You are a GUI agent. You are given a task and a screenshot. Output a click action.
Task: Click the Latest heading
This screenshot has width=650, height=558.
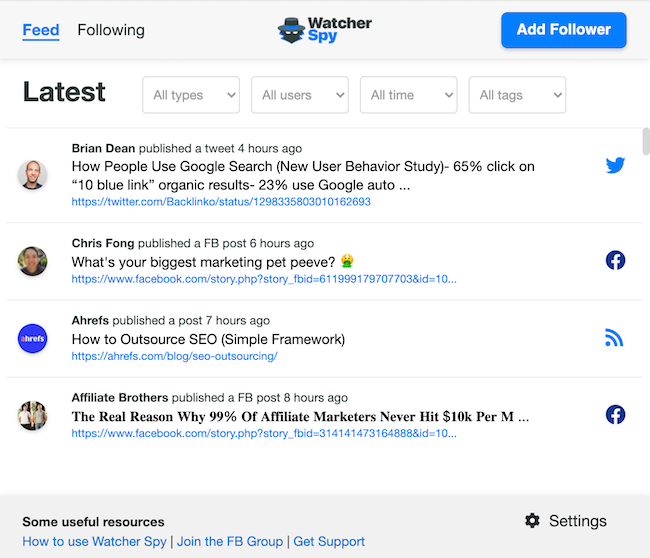pyautogui.click(x=64, y=92)
